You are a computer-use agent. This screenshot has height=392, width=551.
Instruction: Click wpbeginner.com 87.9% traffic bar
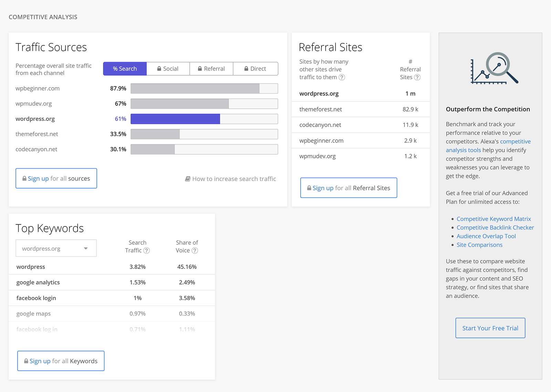pos(204,88)
